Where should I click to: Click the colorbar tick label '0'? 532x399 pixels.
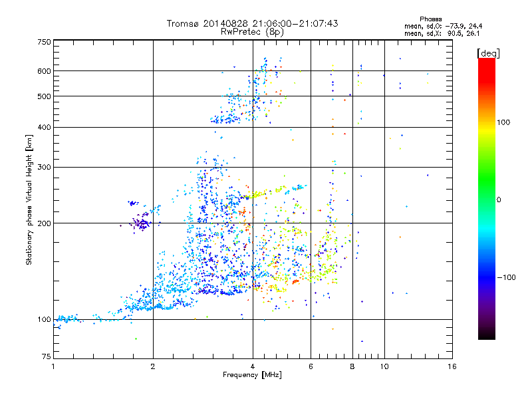(499, 200)
